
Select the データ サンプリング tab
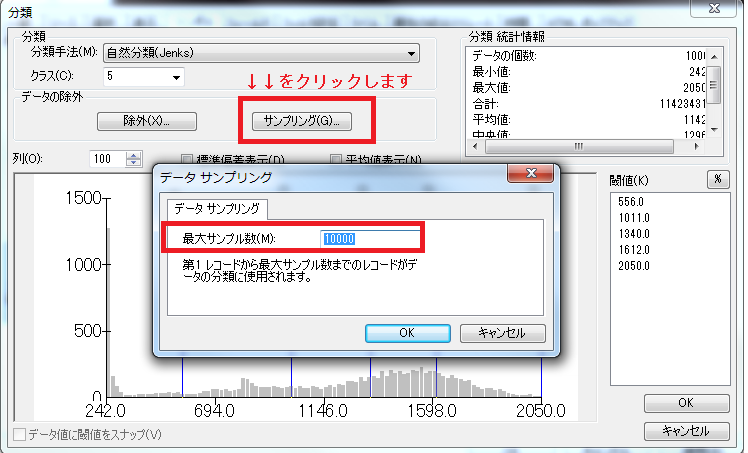click(x=217, y=209)
